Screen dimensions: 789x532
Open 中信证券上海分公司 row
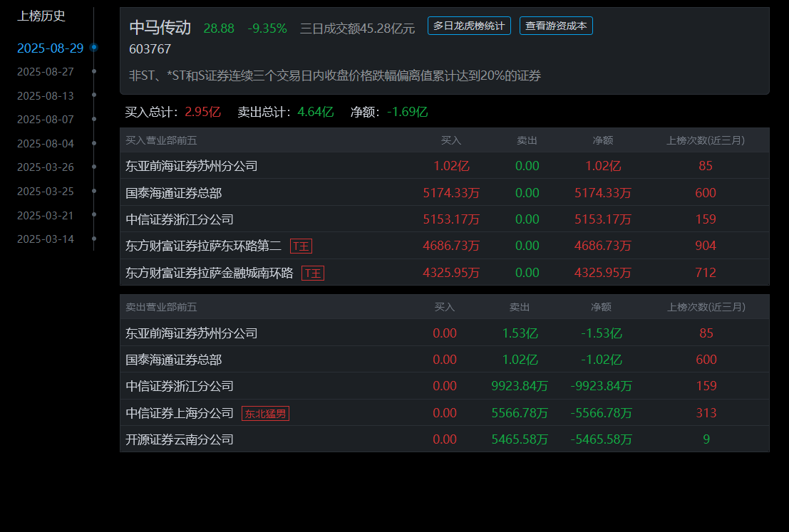tap(445, 413)
